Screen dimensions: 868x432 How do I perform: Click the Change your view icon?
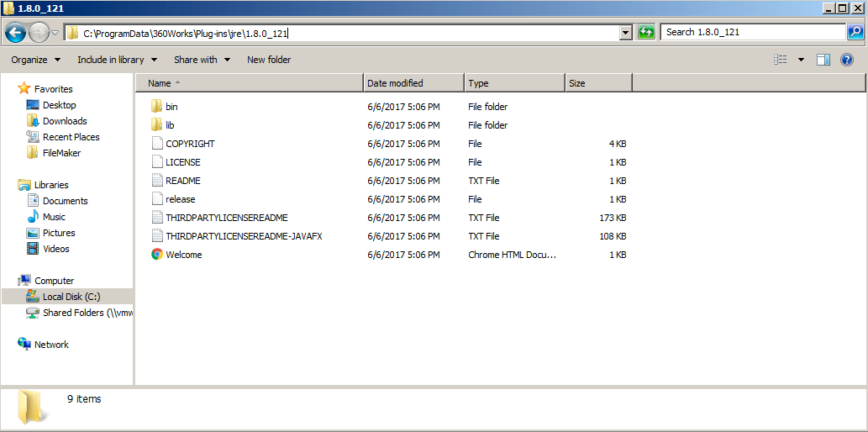pyautogui.click(x=781, y=60)
